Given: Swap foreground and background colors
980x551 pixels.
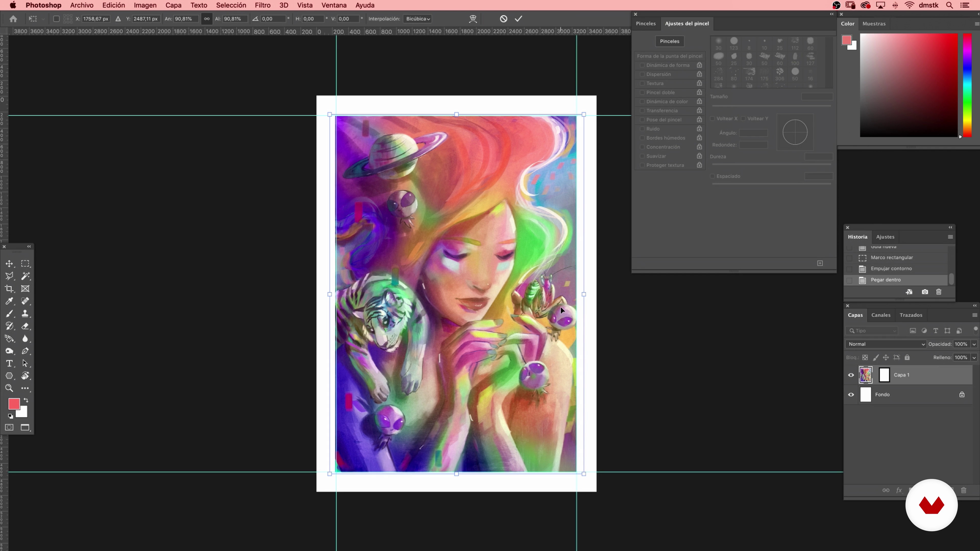Looking at the screenshot, I should pos(26,400).
